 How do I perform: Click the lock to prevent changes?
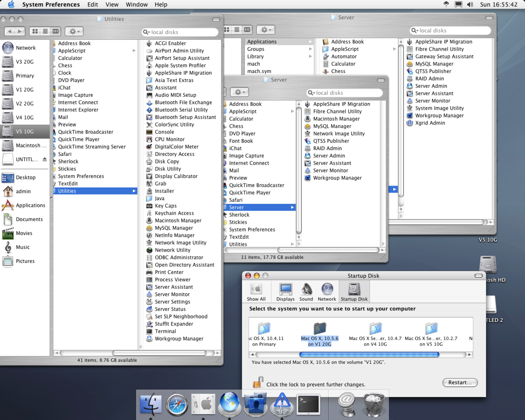(x=258, y=382)
